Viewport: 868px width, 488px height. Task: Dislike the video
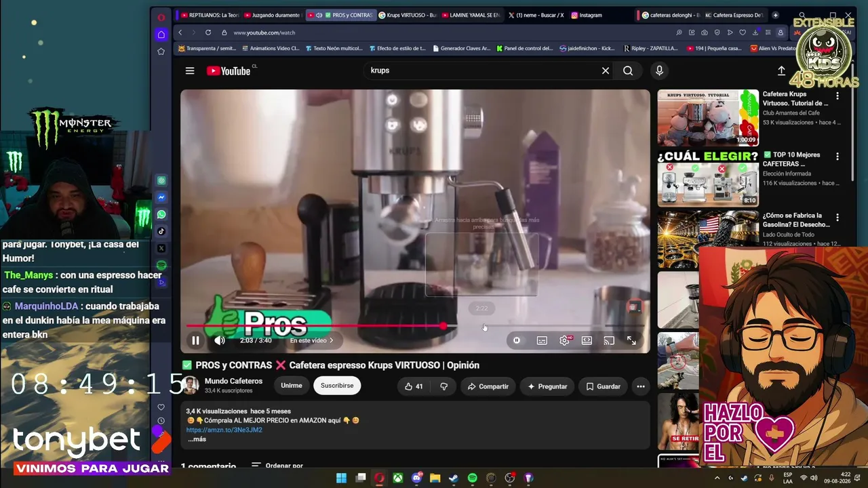[x=444, y=386]
